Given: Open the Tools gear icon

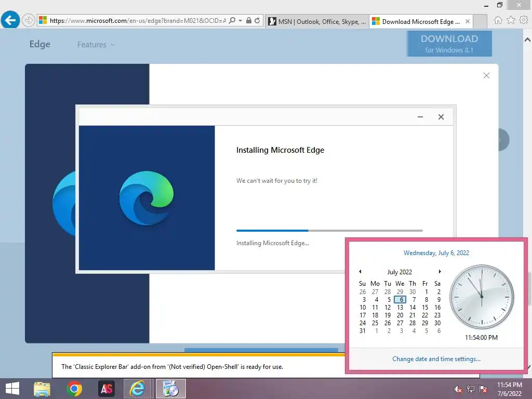Looking at the screenshot, I should click(524, 20).
